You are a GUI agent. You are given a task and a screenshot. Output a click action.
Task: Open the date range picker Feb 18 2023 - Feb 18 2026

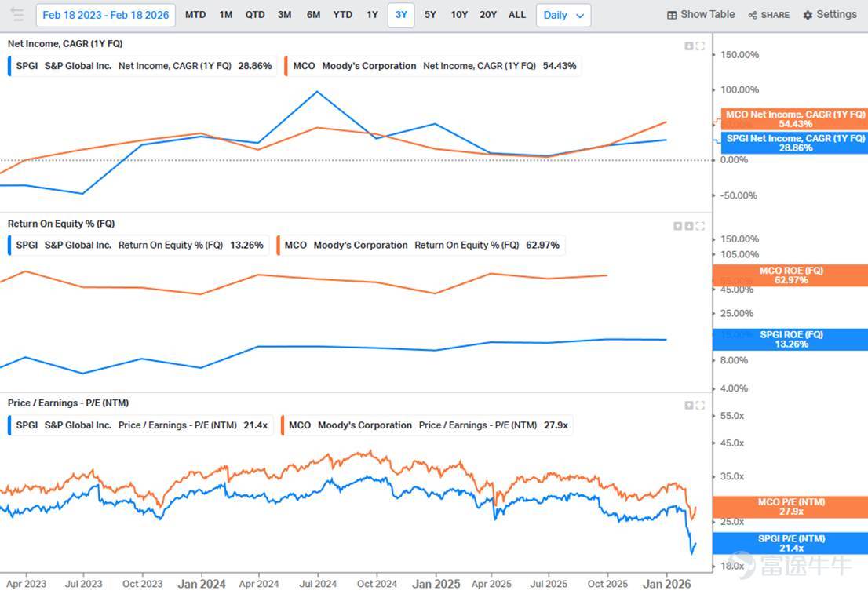pyautogui.click(x=106, y=16)
